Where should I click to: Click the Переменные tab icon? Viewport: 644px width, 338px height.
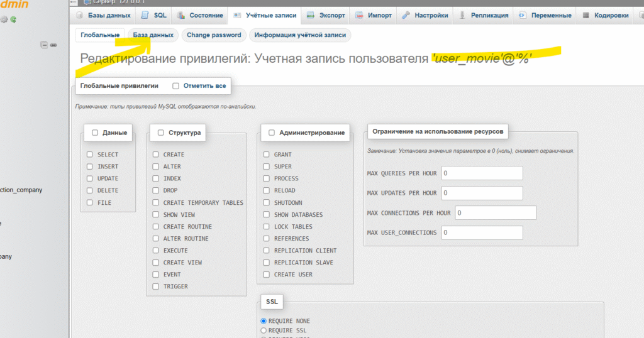tap(522, 15)
